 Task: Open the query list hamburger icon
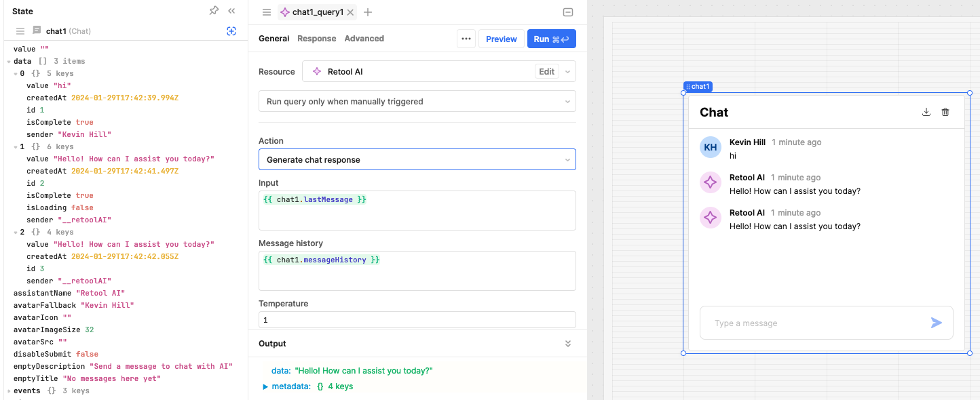click(267, 12)
